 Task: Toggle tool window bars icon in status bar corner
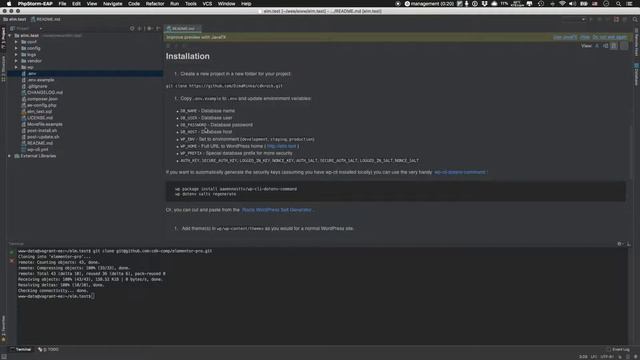pyautogui.click(x=4, y=357)
